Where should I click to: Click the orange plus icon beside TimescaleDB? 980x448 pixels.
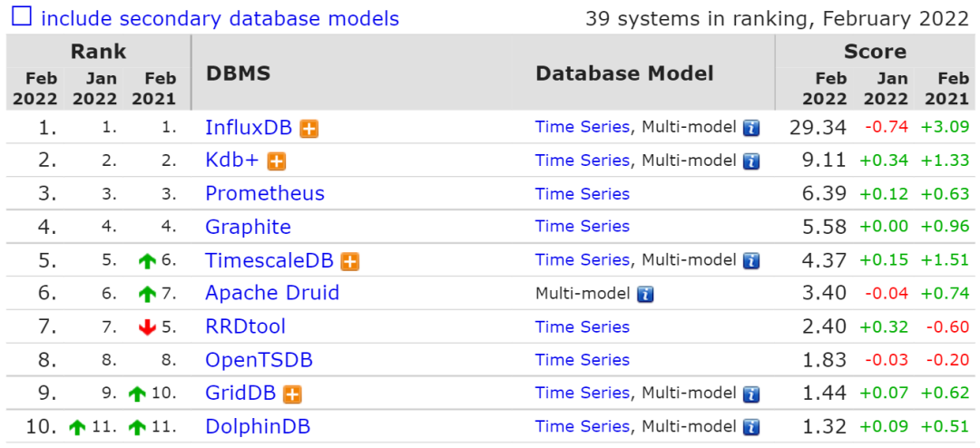(x=350, y=261)
